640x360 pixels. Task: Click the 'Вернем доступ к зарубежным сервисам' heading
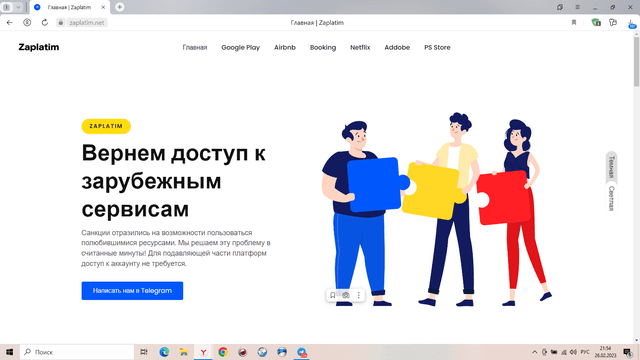tap(173, 181)
